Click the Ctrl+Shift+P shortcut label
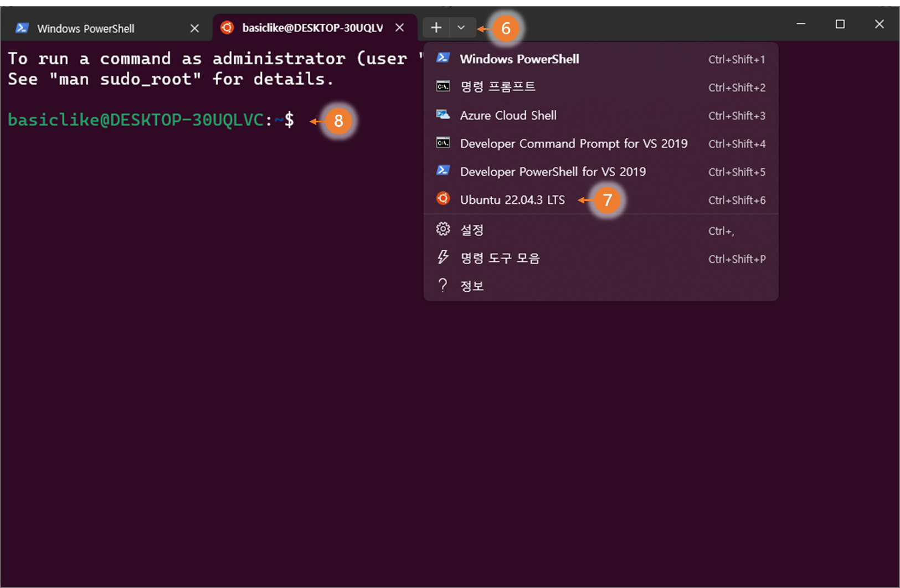 pyautogui.click(x=737, y=259)
